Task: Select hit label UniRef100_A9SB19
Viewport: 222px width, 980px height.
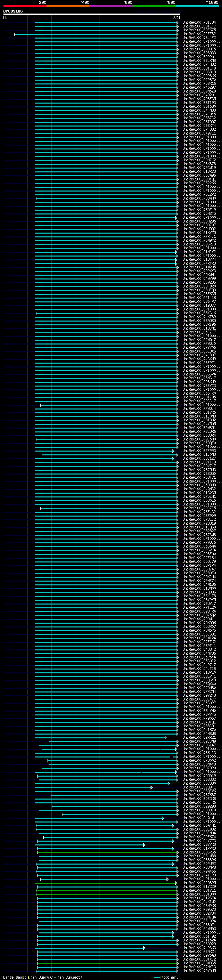Action: [x=199, y=72]
